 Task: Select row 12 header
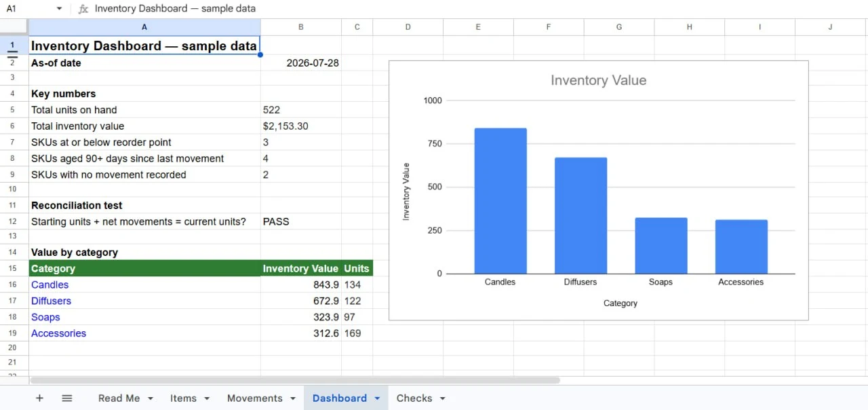point(14,222)
